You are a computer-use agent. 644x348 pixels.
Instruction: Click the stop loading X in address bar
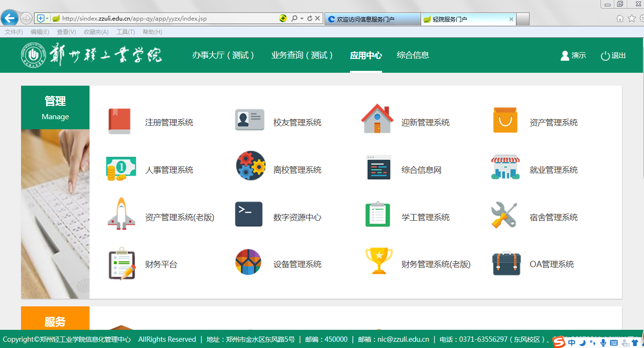[317, 19]
